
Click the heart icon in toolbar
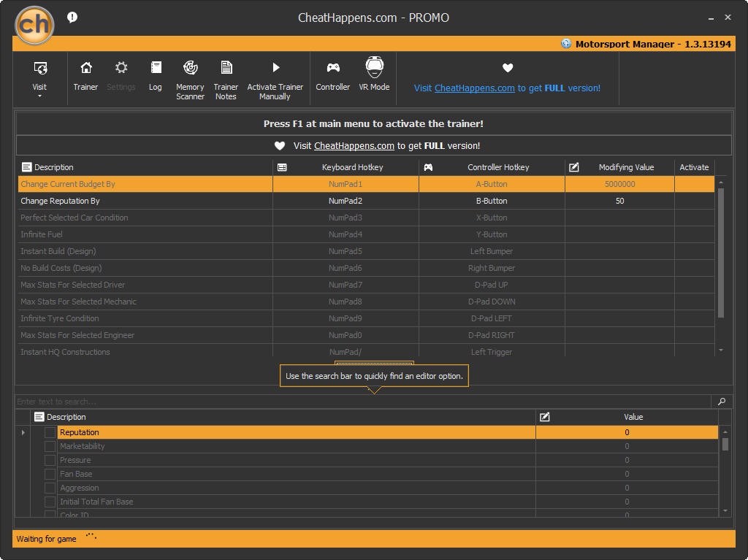click(508, 68)
